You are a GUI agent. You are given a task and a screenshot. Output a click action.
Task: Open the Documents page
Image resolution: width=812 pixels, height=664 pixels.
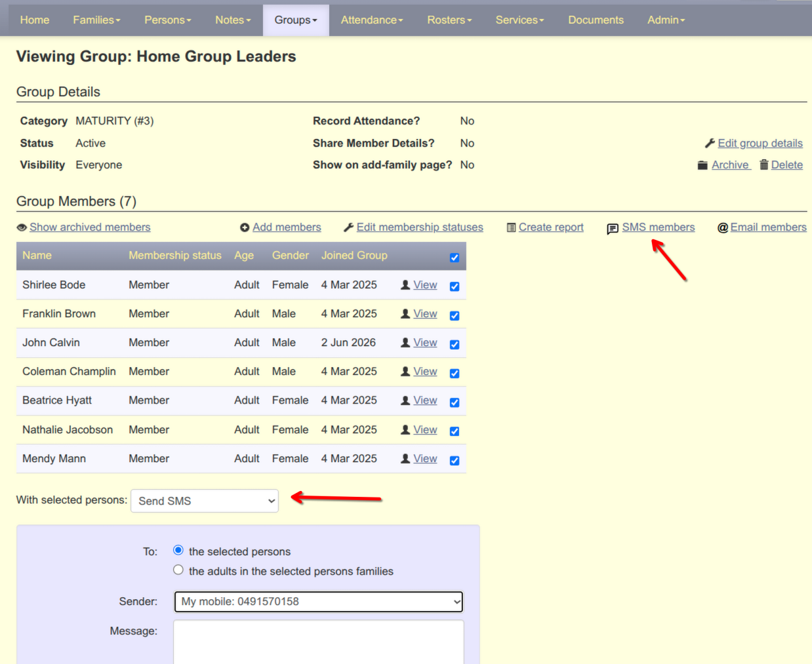coord(596,20)
